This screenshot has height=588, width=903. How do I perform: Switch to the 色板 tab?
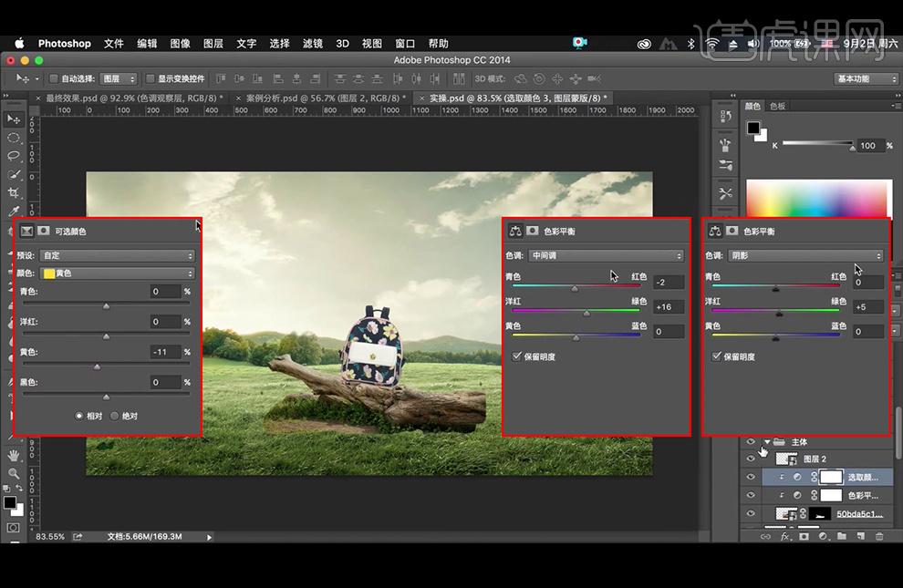point(777,106)
